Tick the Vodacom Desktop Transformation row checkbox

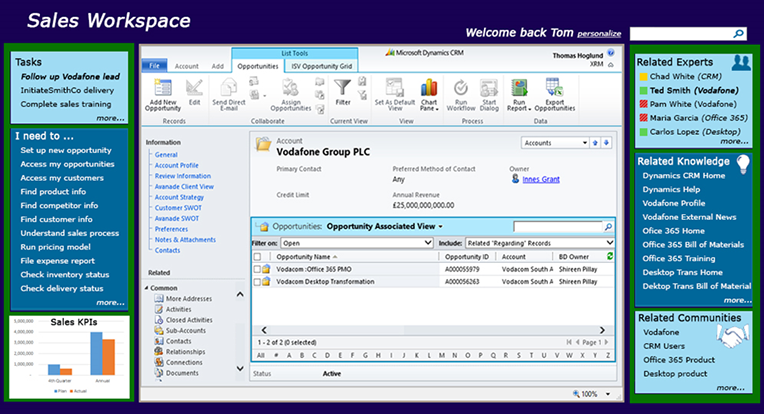coord(257,282)
